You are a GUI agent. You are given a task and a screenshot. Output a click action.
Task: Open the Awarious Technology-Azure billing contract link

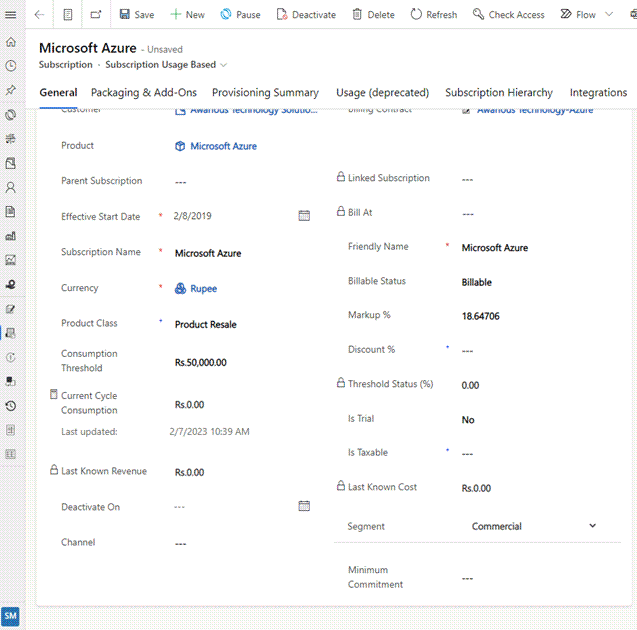535,110
